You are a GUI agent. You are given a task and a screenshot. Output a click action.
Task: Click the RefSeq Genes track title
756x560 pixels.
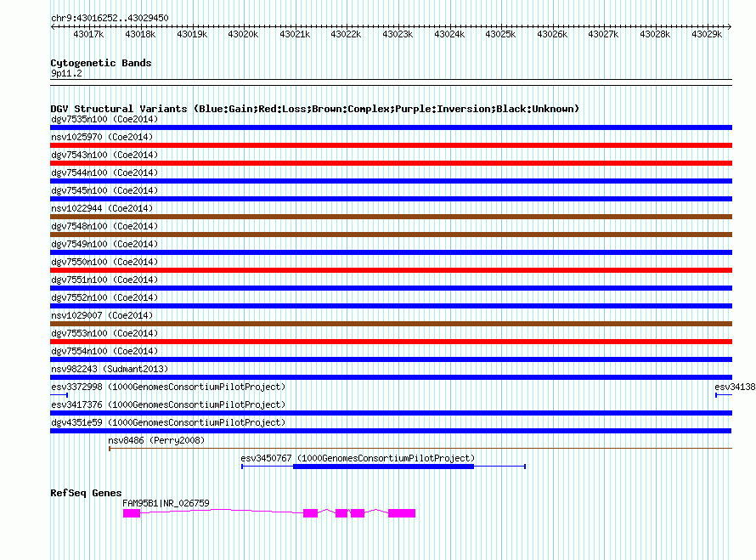pyautogui.click(x=86, y=493)
